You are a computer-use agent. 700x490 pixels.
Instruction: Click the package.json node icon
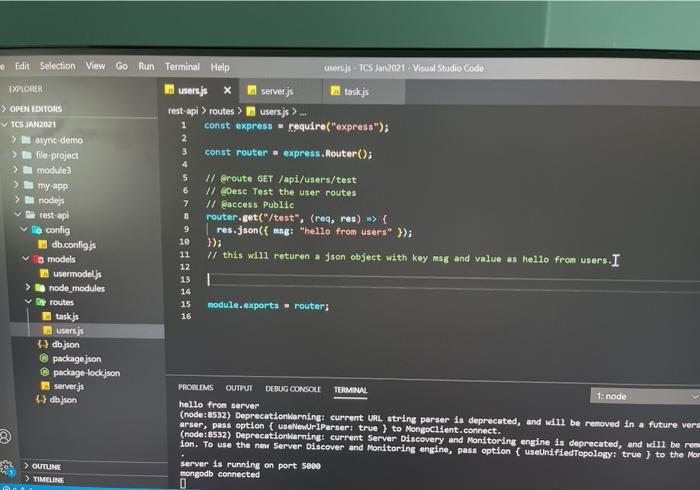tap(44, 358)
